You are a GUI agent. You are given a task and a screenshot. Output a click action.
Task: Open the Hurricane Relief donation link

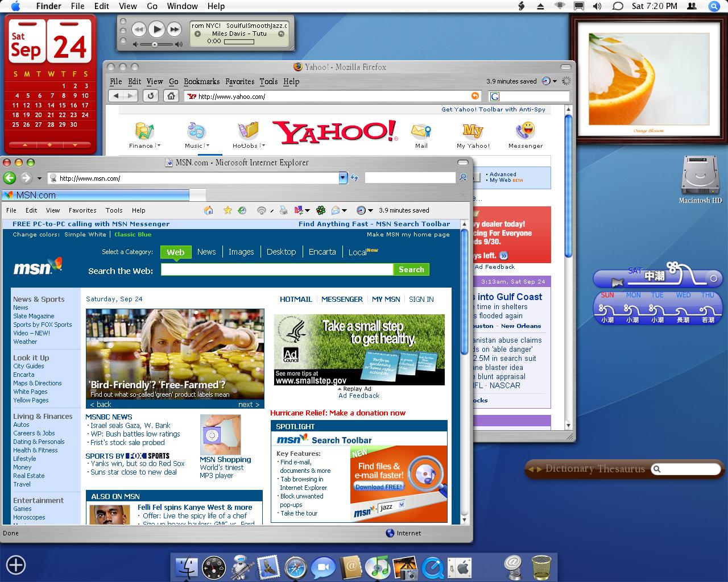(338, 413)
